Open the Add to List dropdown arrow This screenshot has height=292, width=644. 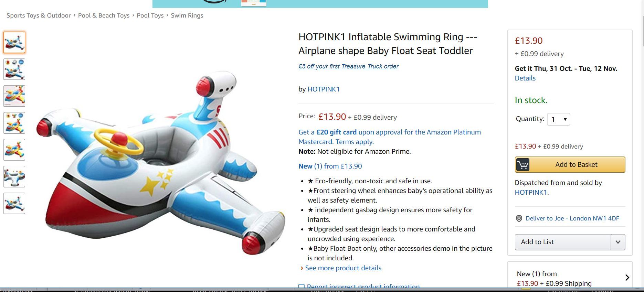point(618,242)
